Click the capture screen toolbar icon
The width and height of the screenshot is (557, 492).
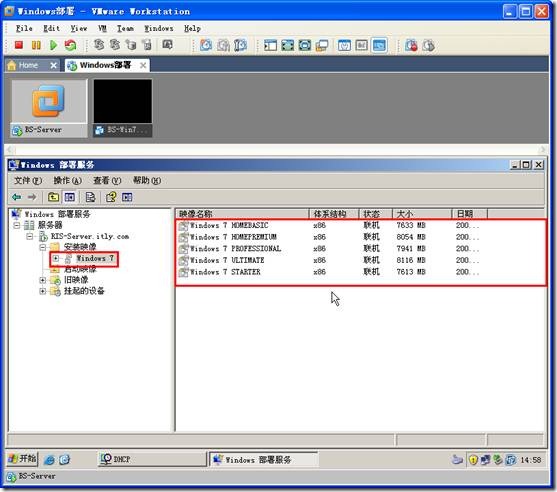pyautogui.click(x=167, y=45)
